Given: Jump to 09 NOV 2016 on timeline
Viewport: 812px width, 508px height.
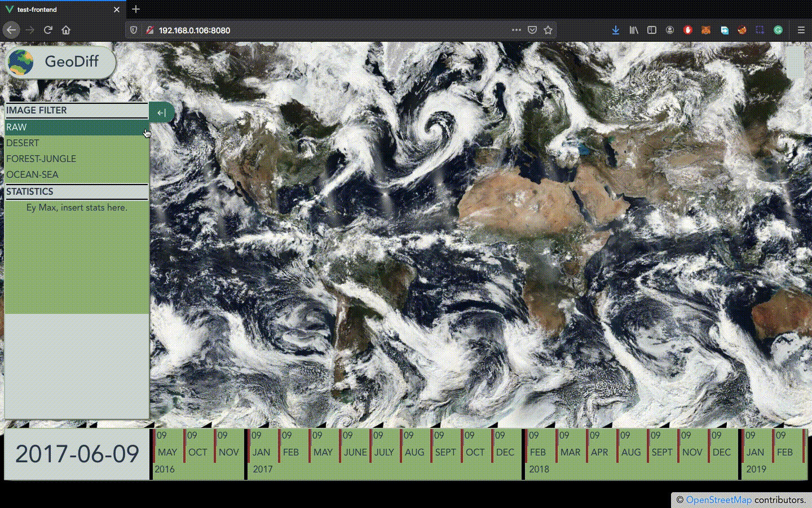Looking at the screenshot, I should coord(229,446).
